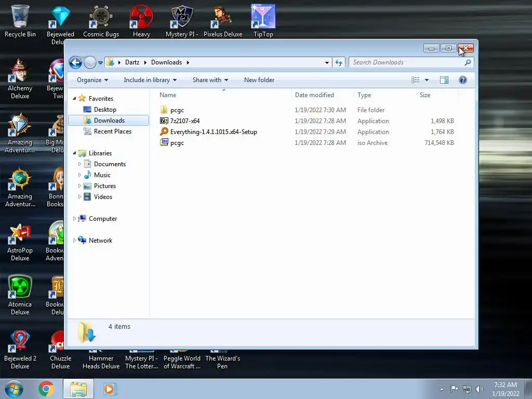Select the Atomica Deluxe desktop shortcut
Screen dimensions: 532x399
[x=20, y=296]
